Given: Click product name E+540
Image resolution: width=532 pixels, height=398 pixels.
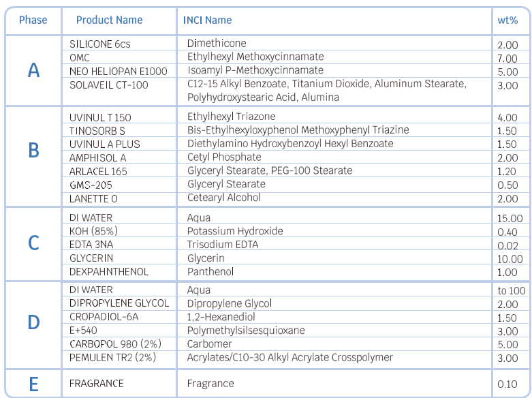Looking at the screenshot, I should 83,330.
